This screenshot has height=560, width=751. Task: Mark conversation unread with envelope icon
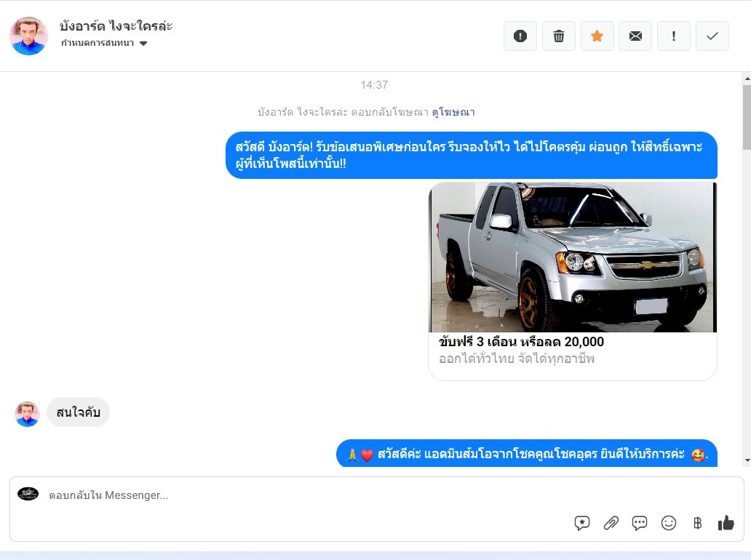(635, 36)
